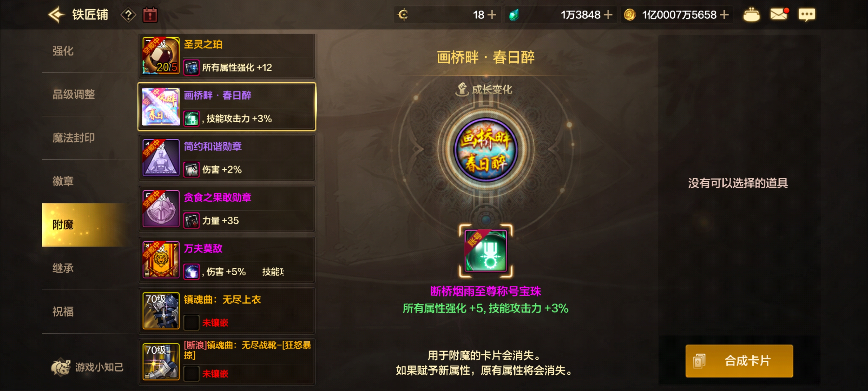Select 镇魂曲：无尽上衣 equipment entry
Screen dimensions: 868x391
pos(227,311)
